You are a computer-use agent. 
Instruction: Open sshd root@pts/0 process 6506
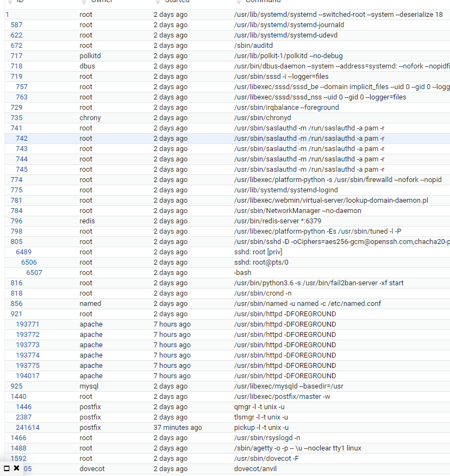tap(29, 262)
